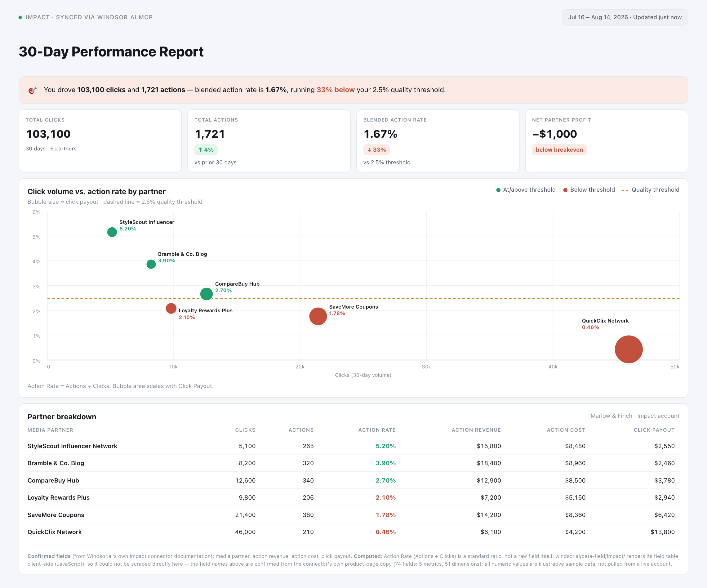Image resolution: width=707 pixels, height=588 pixels.
Task: Select the Loyalty Rewards Plus bubble on the chart
Action: tap(171, 308)
